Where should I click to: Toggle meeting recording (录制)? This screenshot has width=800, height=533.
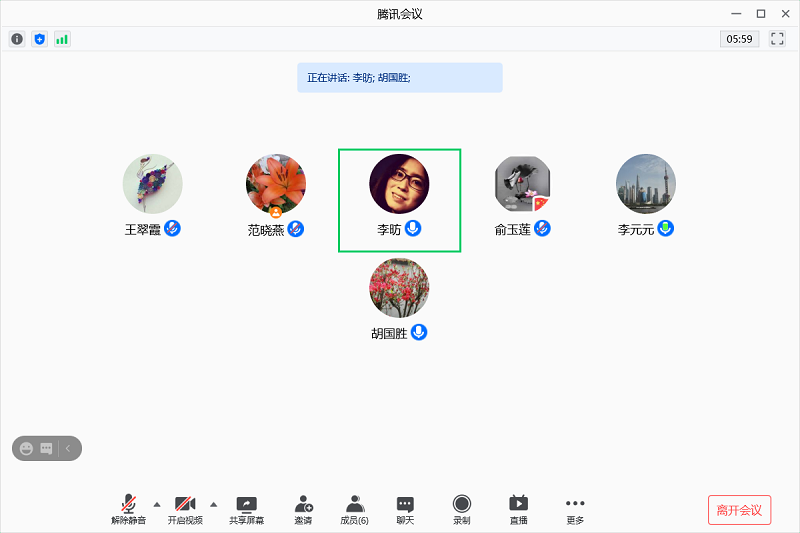pyautogui.click(x=461, y=509)
